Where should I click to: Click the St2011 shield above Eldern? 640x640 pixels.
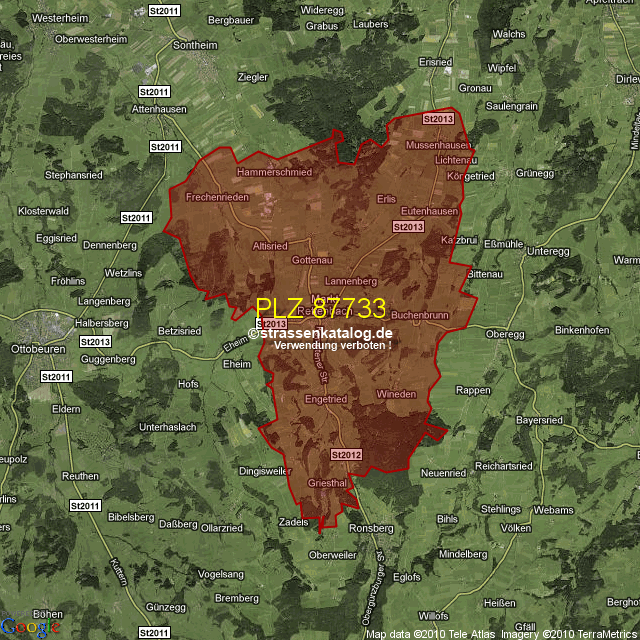pos(56,376)
